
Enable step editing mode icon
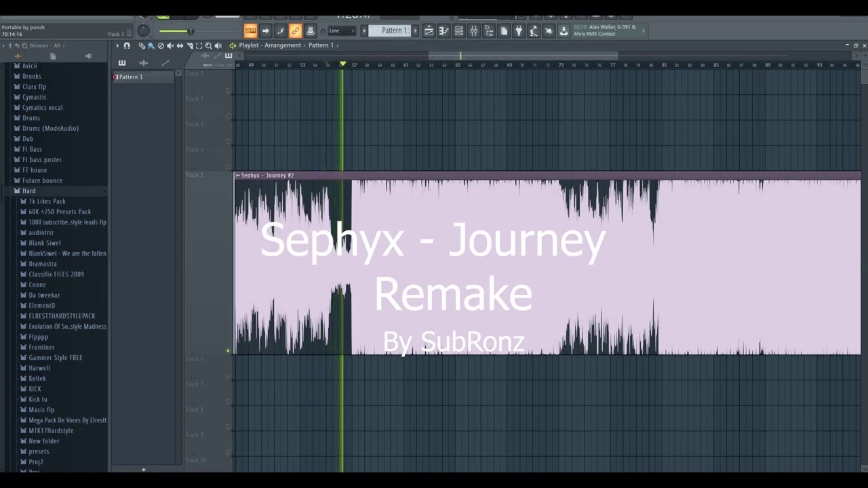click(280, 30)
